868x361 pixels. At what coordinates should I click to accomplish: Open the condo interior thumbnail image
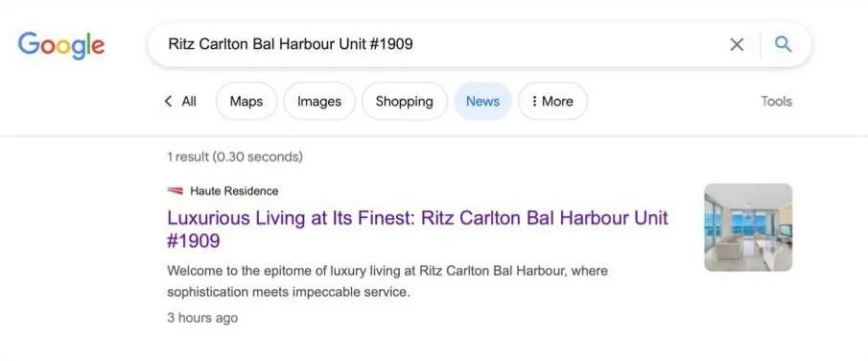(x=748, y=228)
